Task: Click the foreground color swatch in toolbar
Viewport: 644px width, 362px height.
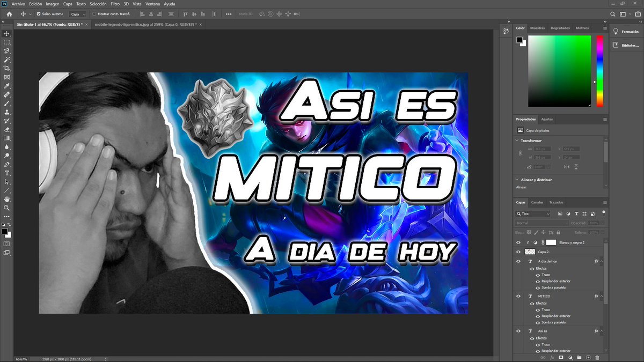Action: 4,231
